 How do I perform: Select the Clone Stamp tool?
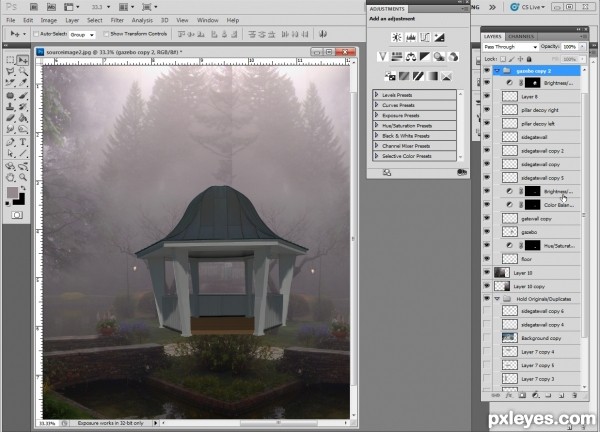[x=10, y=107]
